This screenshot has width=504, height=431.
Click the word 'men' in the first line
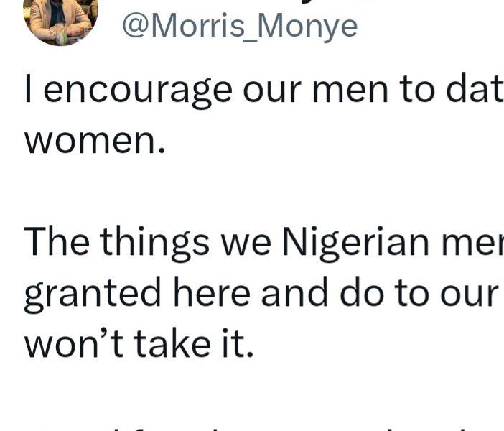click(350, 92)
